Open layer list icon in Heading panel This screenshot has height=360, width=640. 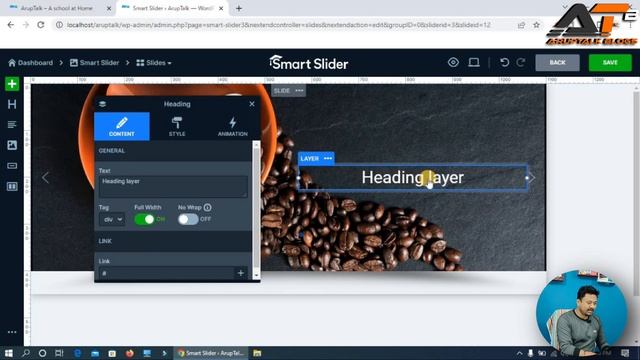102,104
